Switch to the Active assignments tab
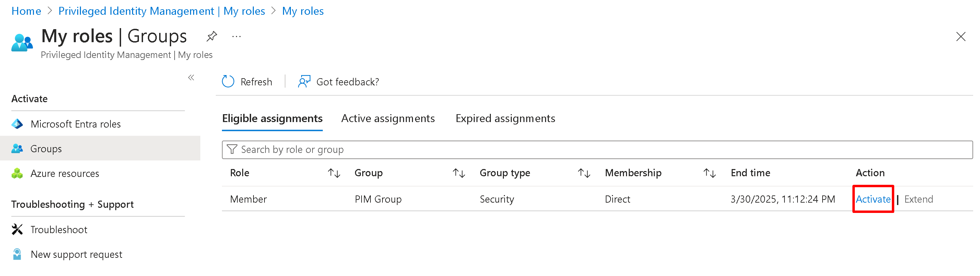Viewport: 980px width, 276px height. coord(388,119)
